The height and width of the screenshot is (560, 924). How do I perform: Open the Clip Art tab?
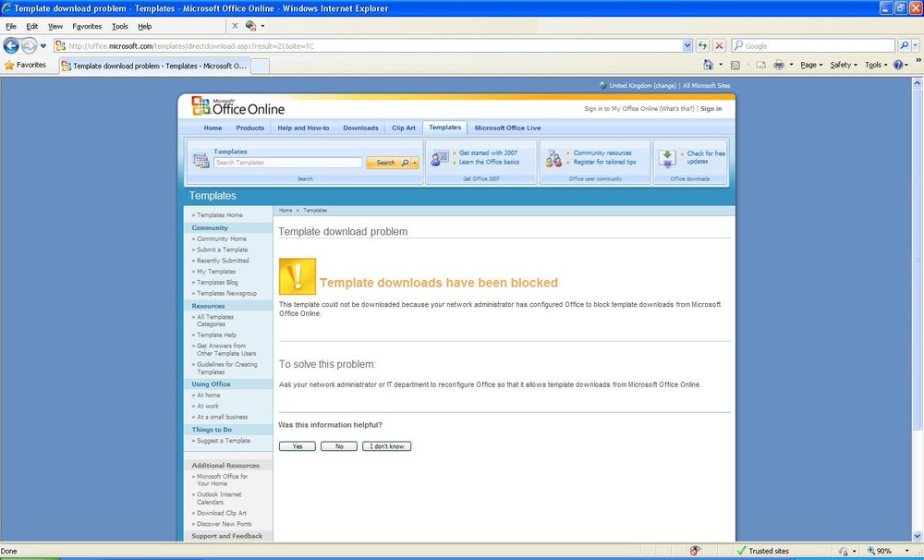[x=404, y=128]
